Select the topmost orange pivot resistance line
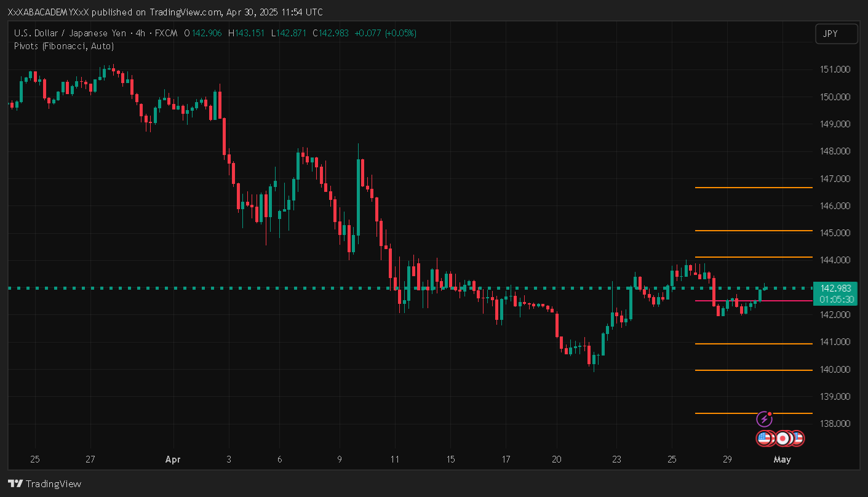This screenshot has height=497, width=868. pyautogui.click(x=753, y=188)
